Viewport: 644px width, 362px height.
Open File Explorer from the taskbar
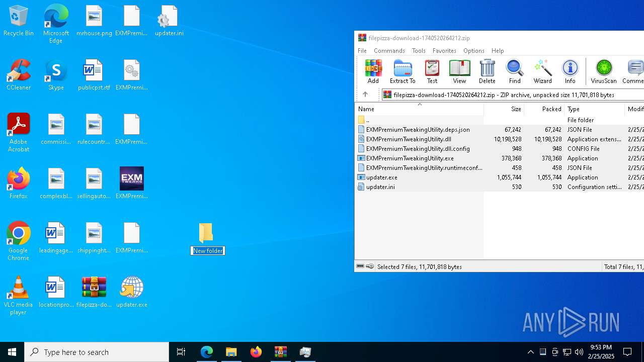point(231,352)
